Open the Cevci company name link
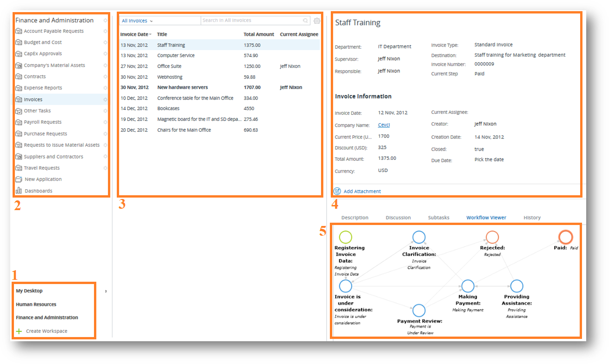Screen dimensions: 609x364 pos(383,125)
